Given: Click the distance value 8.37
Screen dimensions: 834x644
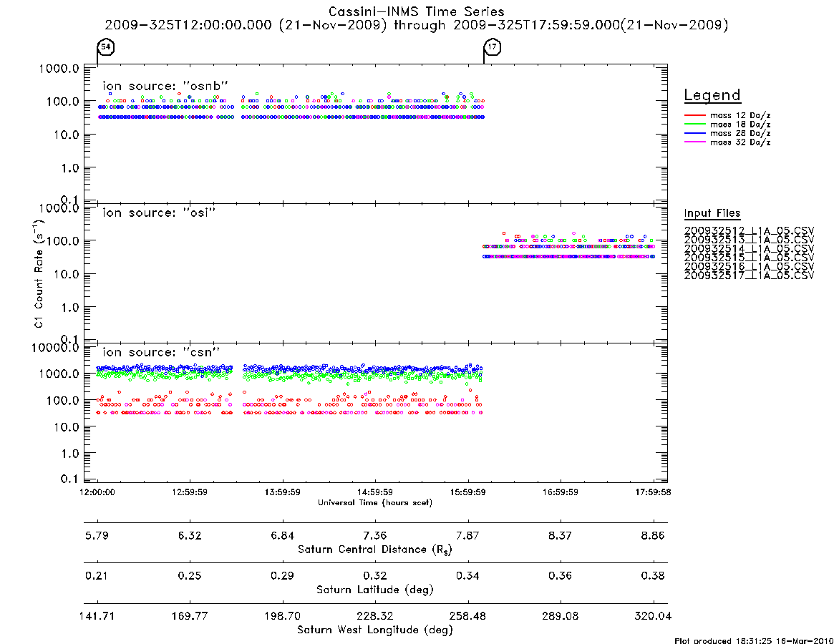Looking at the screenshot, I should click(560, 535).
